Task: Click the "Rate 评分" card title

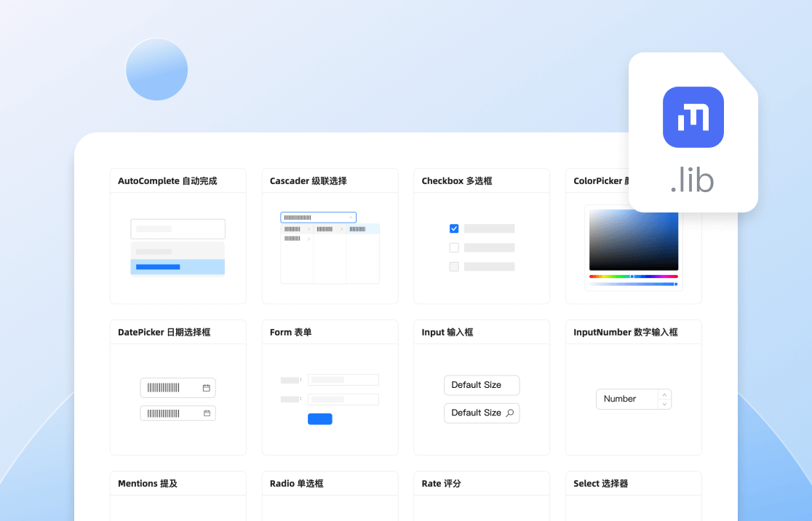Action: (x=441, y=483)
